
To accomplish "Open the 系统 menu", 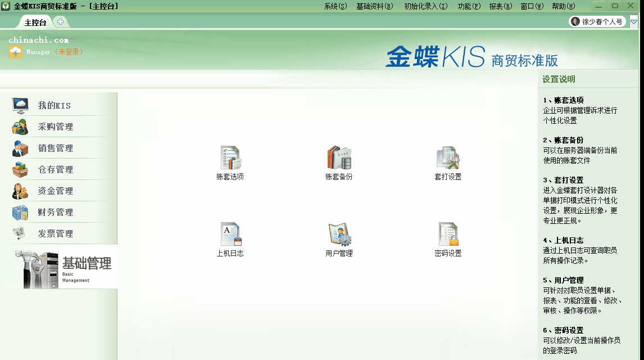I will pos(335,6).
